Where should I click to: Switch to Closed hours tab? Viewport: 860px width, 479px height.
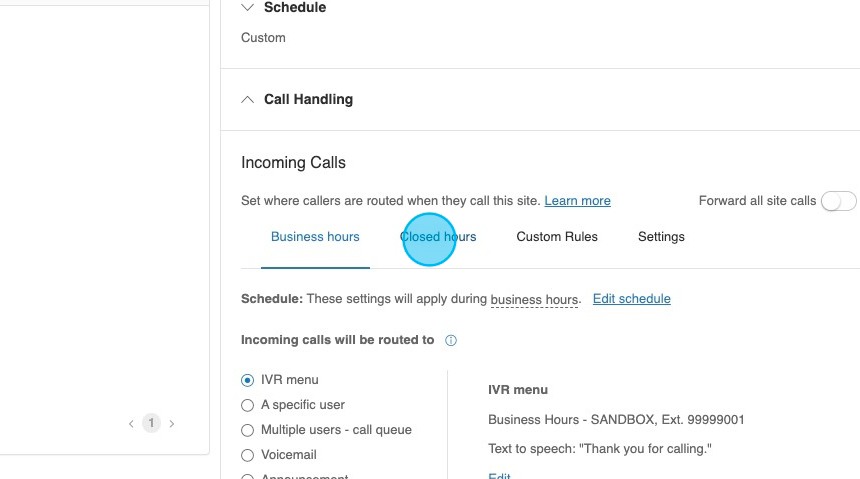tap(438, 237)
